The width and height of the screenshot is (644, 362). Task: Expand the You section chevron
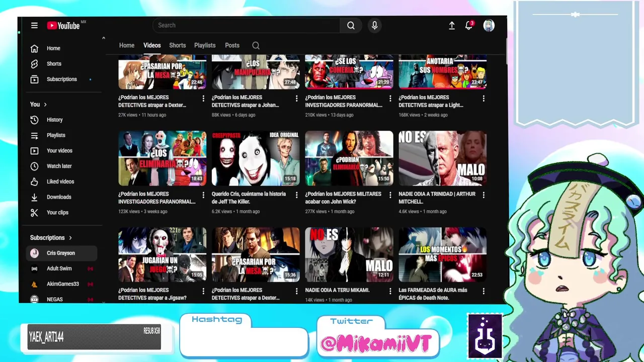tap(45, 105)
